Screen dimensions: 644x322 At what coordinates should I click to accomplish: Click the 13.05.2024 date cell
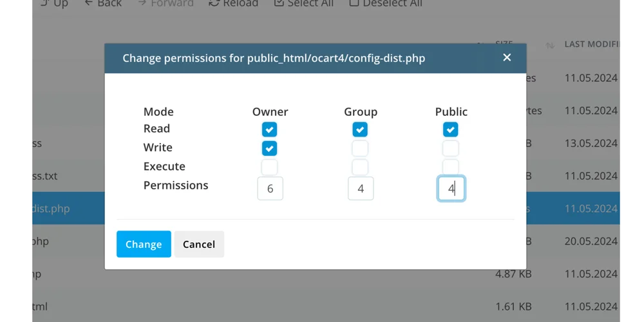point(591,144)
